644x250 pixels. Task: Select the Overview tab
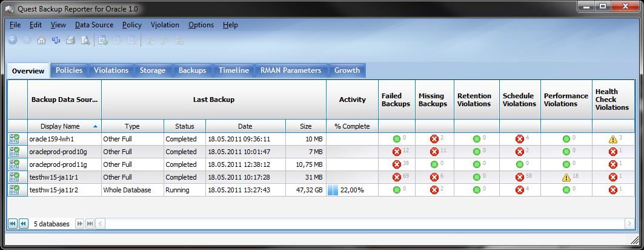pos(28,71)
